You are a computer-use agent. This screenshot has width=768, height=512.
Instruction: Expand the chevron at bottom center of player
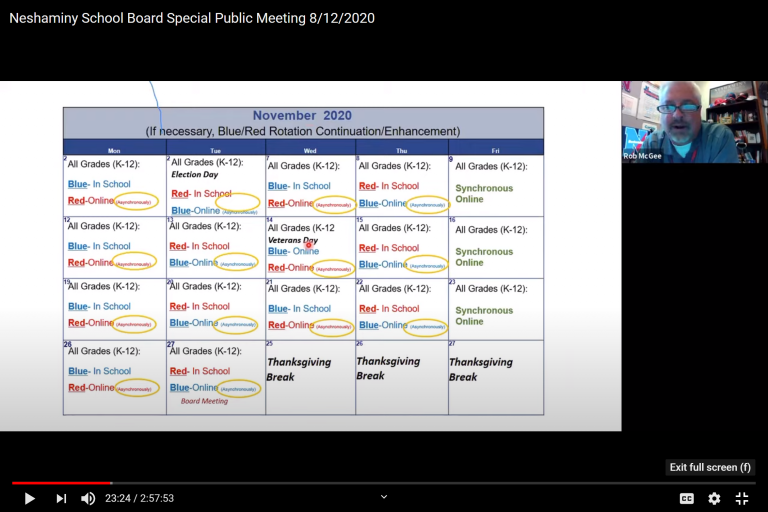(383, 496)
